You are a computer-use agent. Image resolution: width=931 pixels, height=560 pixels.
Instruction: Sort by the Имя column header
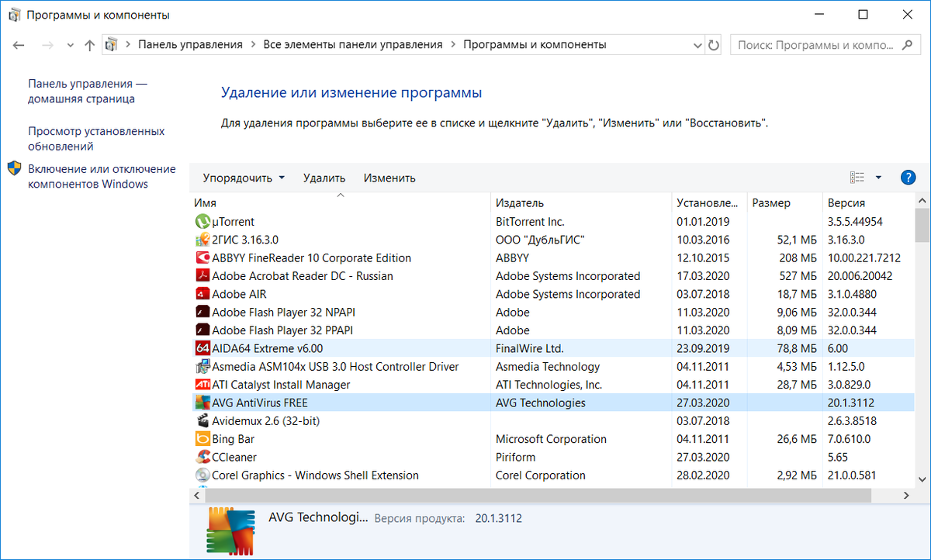point(341,203)
